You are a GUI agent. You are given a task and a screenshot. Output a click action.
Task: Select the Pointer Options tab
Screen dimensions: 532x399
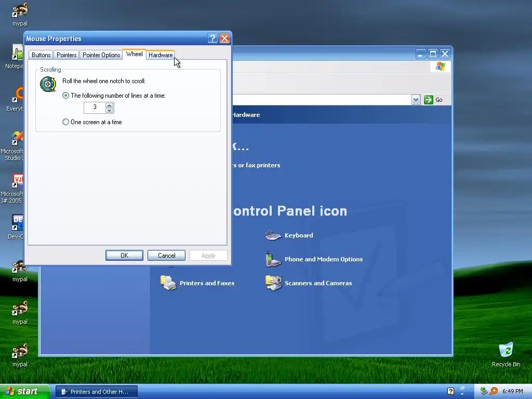[101, 55]
